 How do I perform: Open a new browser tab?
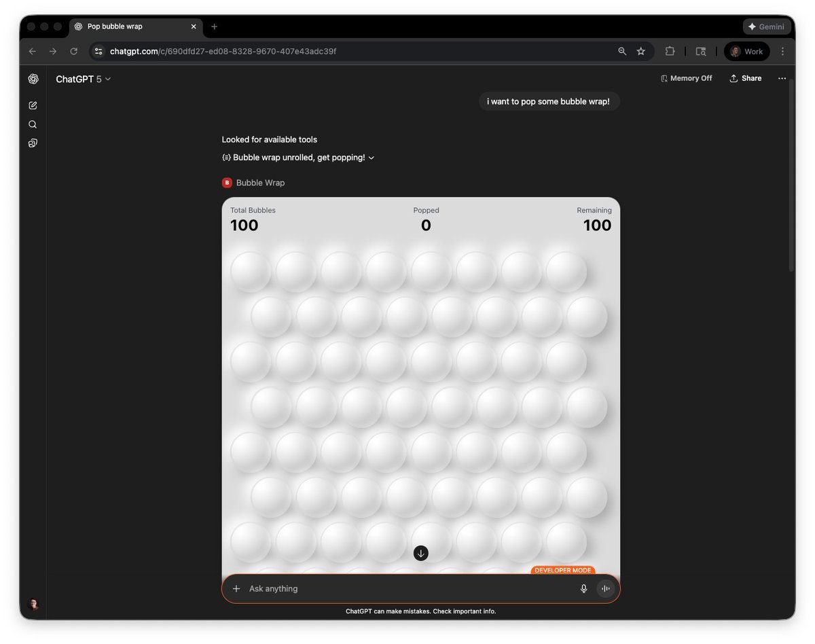point(214,26)
